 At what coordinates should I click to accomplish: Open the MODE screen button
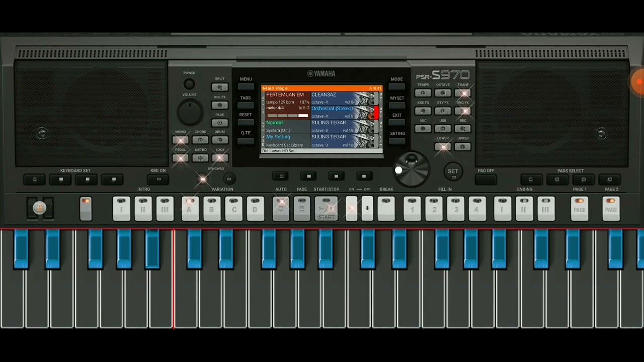pos(397,87)
